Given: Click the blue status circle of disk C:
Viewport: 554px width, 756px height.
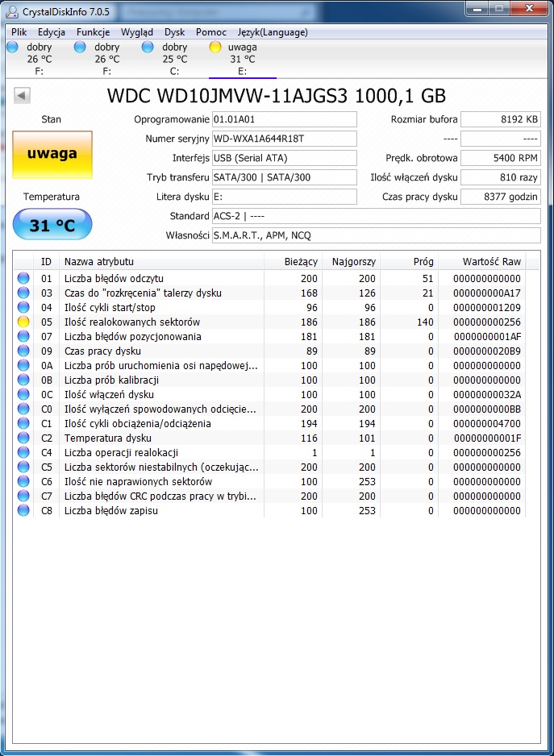Looking at the screenshot, I should (148, 47).
